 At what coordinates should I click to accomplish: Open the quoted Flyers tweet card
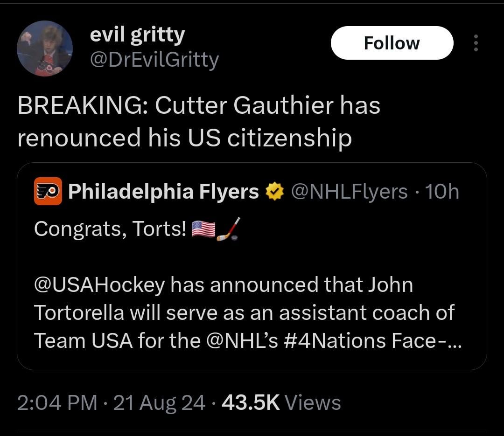[252, 266]
